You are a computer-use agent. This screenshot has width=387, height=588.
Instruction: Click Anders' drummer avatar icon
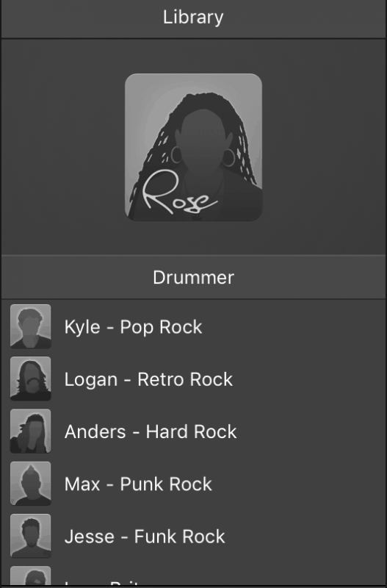[30, 431]
